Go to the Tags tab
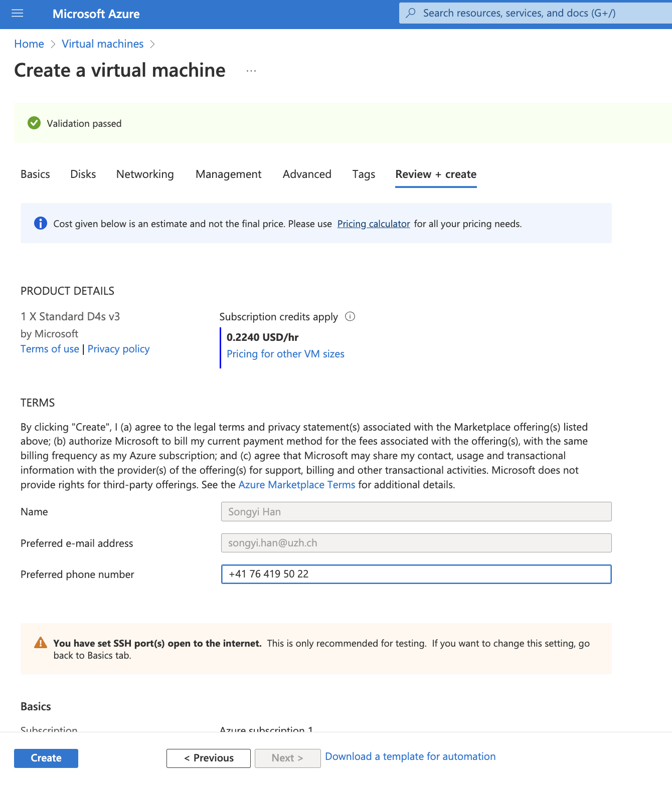Viewport: 672px width, 787px height. 364,174
